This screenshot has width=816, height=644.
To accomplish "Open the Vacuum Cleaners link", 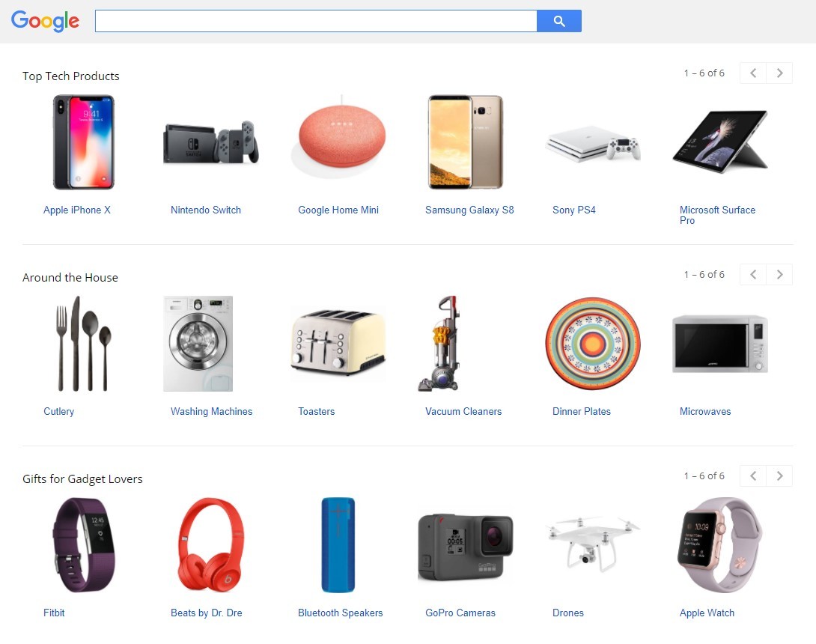I will 463,411.
